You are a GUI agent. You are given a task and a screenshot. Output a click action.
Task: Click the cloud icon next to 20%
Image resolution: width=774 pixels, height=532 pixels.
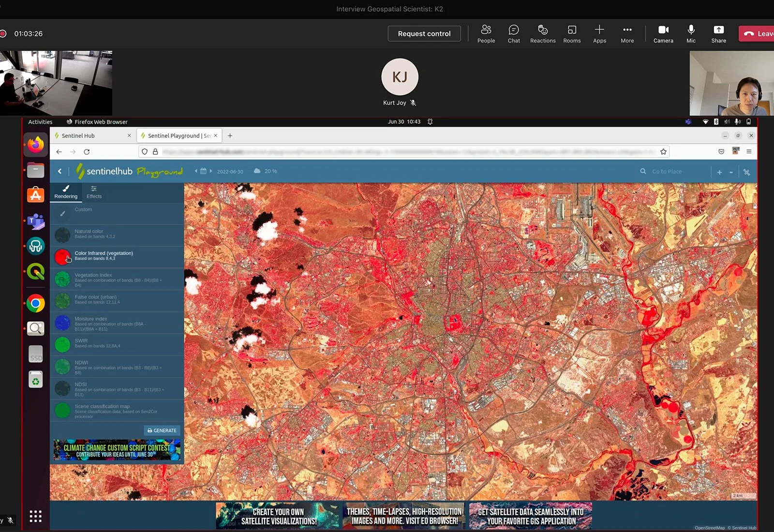(256, 171)
